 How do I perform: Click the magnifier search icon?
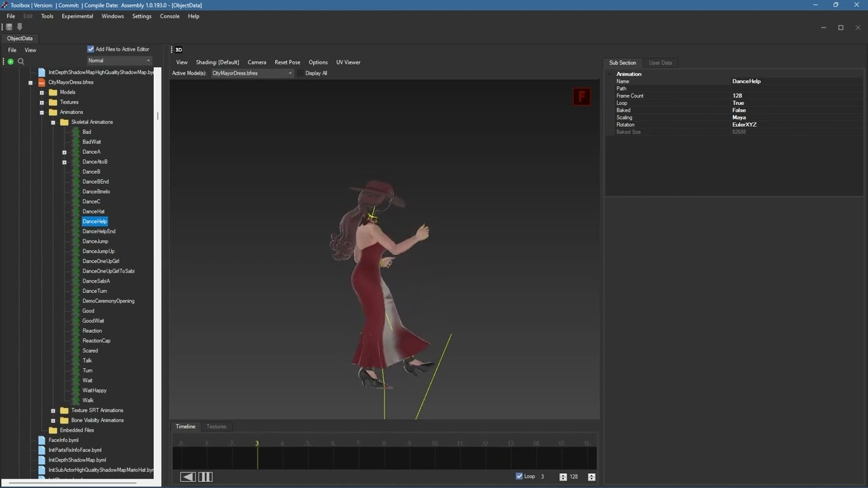point(21,61)
